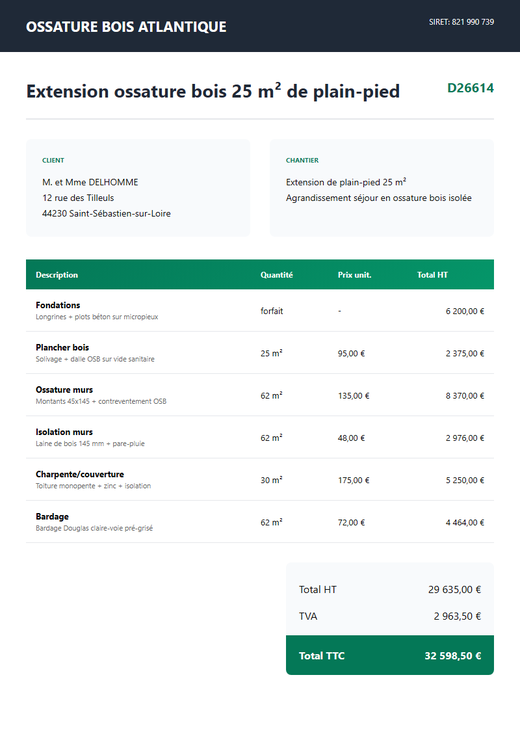Click the quote number D26614

pyautogui.click(x=471, y=88)
